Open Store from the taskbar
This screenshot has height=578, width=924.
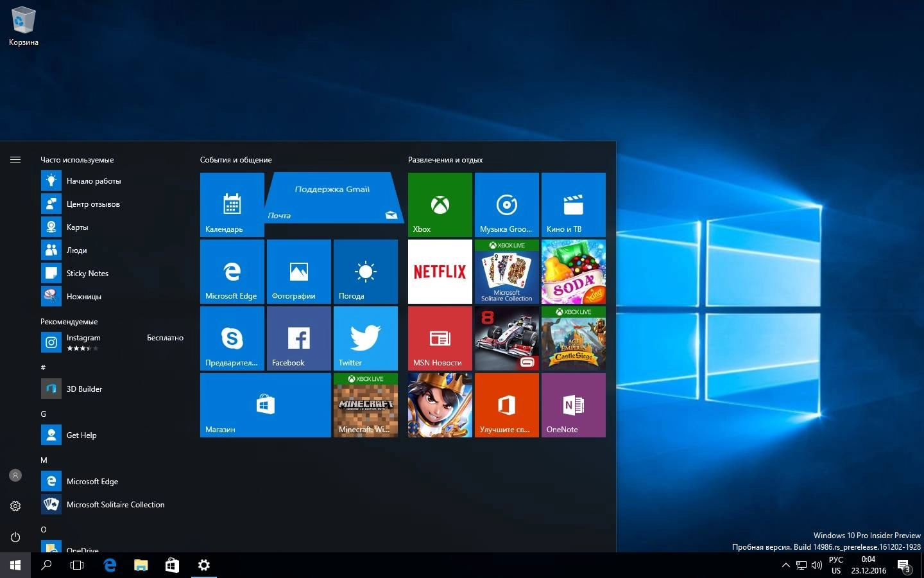pos(172,565)
